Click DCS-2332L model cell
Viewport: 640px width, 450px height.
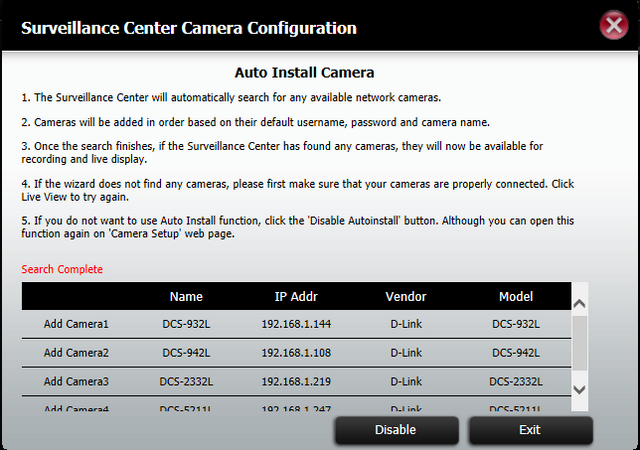[516, 381]
